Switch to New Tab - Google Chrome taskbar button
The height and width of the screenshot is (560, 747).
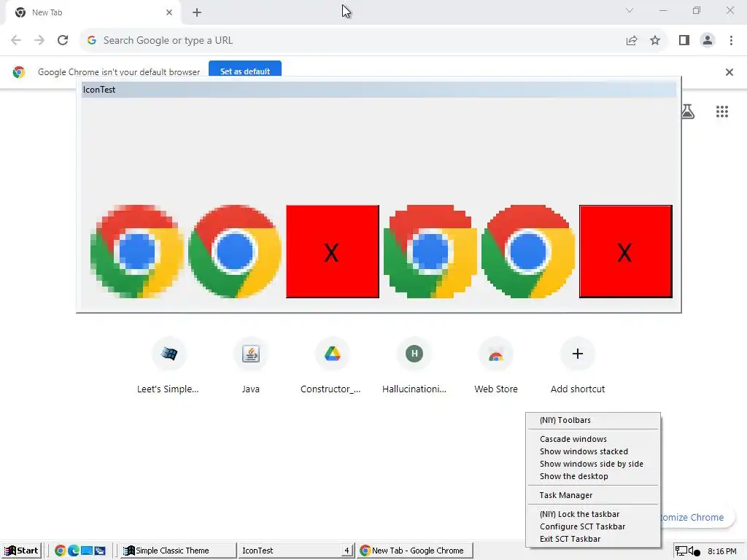pyautogui.click(x=414, y=551)
